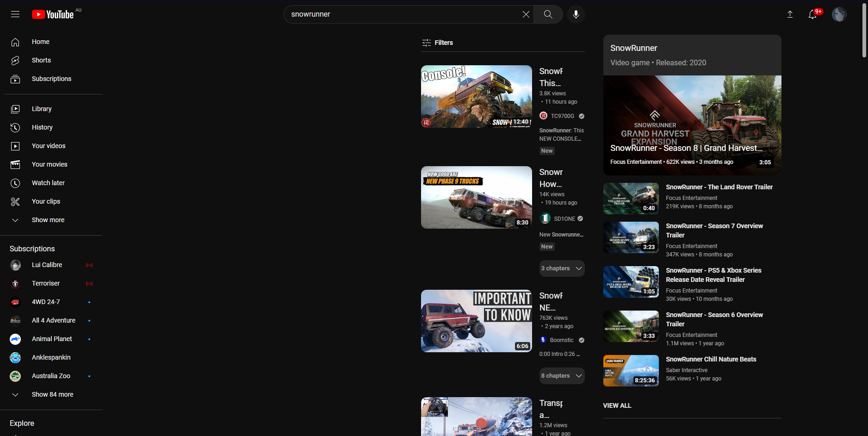Expand Show 84 more subscriptions
This screenshot has height=436, width=868.
[x=53, y=394]
